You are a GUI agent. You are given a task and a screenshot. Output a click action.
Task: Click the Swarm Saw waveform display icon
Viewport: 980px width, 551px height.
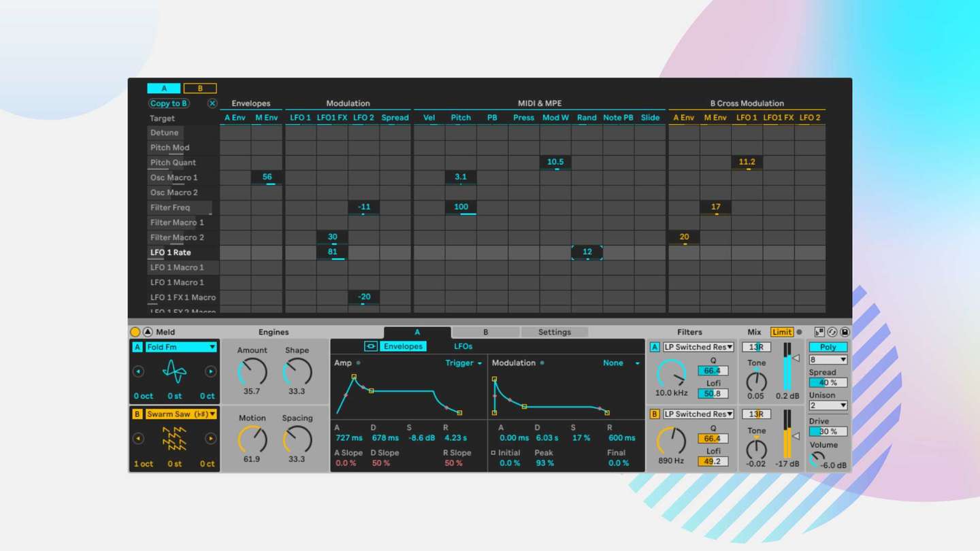click(x=174, y=439)
